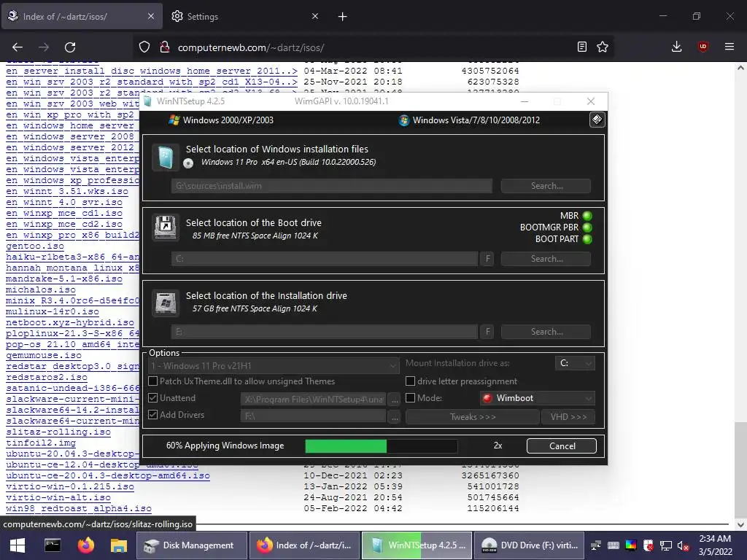Click the F format button for Boot drive
The height and width of the screenshot is (560, 747).
[x=487, y=259]
